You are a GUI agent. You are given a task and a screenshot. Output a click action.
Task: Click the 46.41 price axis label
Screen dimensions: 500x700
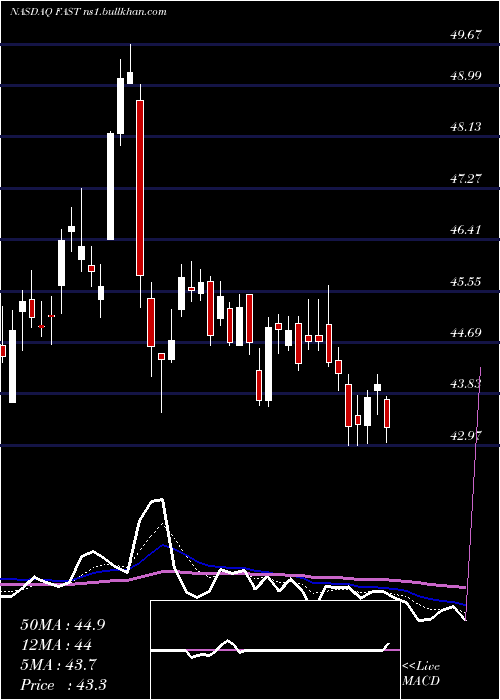[467, 230]
